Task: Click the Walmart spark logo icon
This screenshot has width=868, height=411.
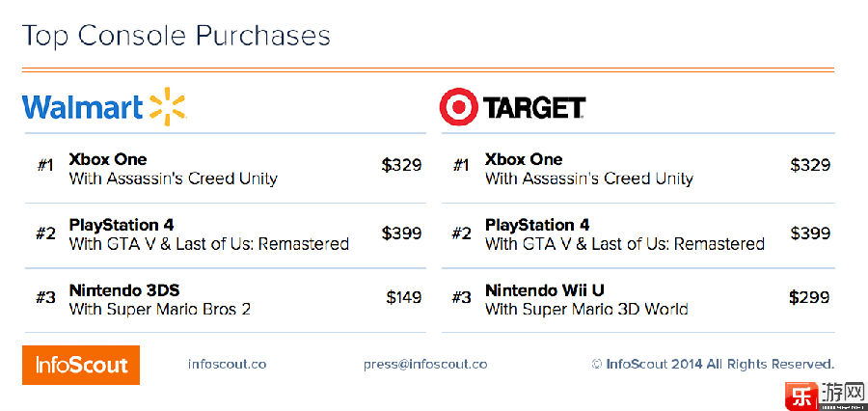Action: pos(168,106)
